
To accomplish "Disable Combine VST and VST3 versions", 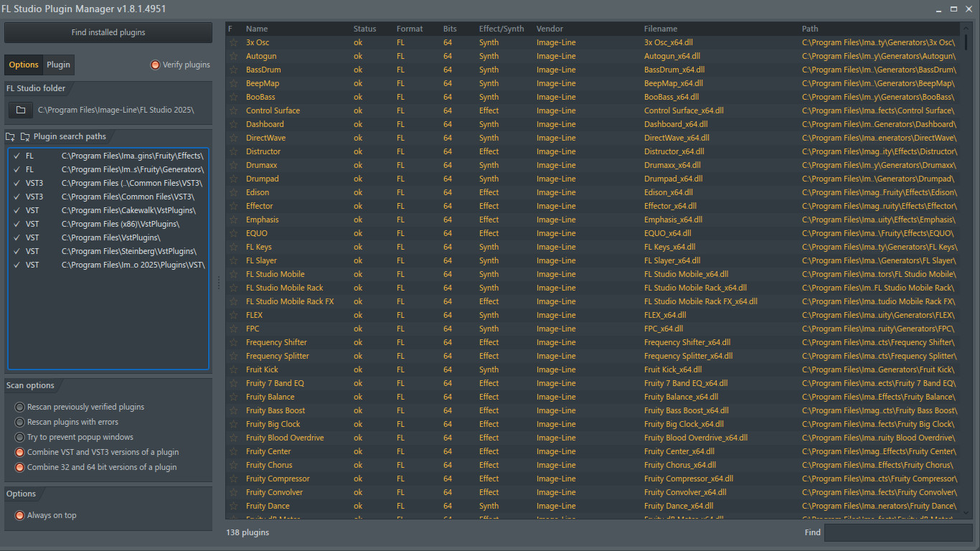I will click(19, 452).
